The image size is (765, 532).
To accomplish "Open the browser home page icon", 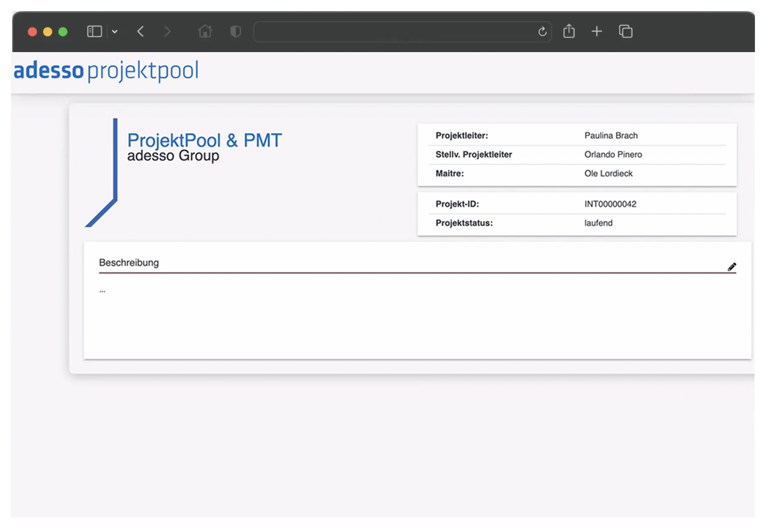I will pyautogui.click(x=205, y=31).
